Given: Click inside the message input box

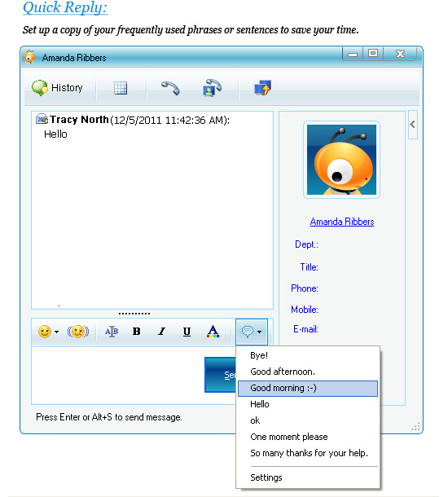Looking at the screenshot, I should pyautogui.click(x=118, y=376).
